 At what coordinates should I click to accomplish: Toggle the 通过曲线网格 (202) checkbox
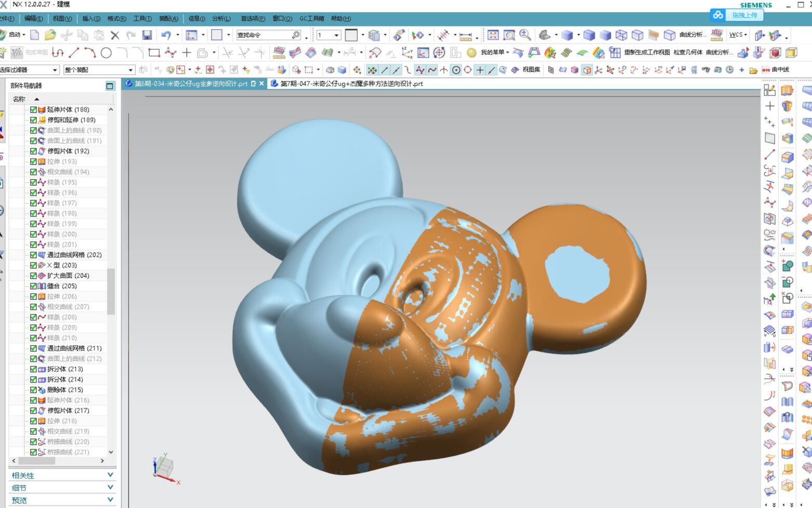click(33, 255)
